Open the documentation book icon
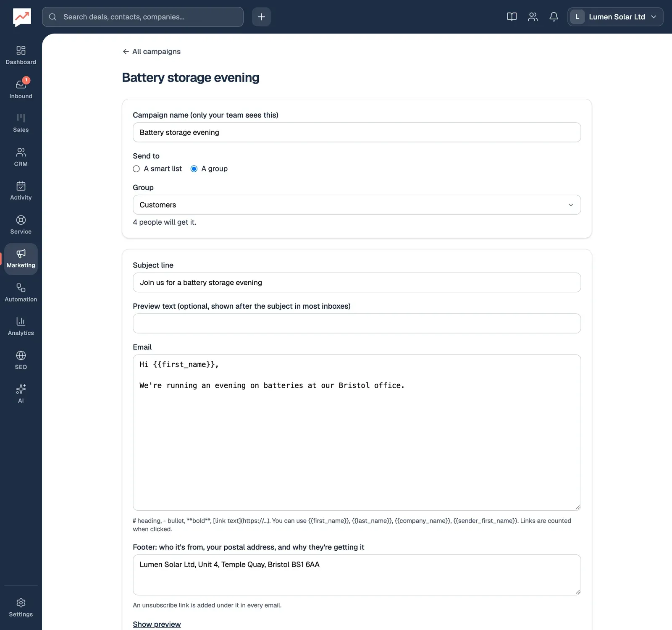This screenshot has width=672, height=630. point(512,17)
